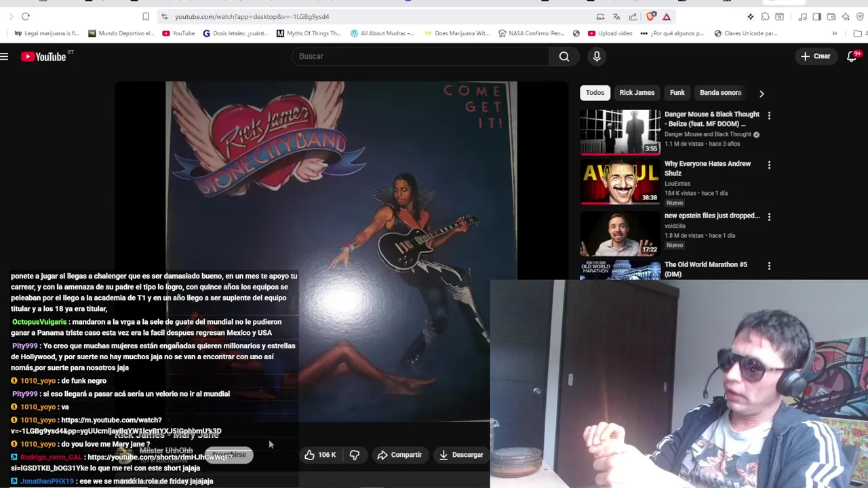The height and width of the screenshot is (488, 868).
Task: Select the Todos filter chip
Action: (595, 93)
